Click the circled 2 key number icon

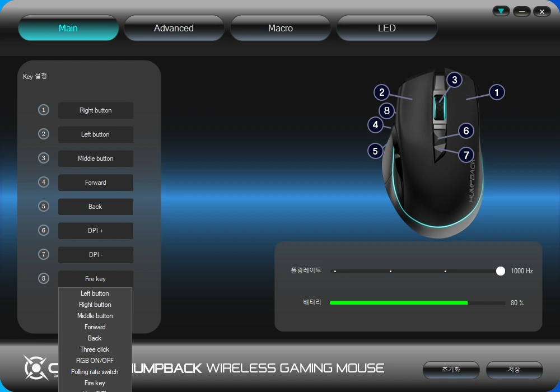click(x=44, y=134)
